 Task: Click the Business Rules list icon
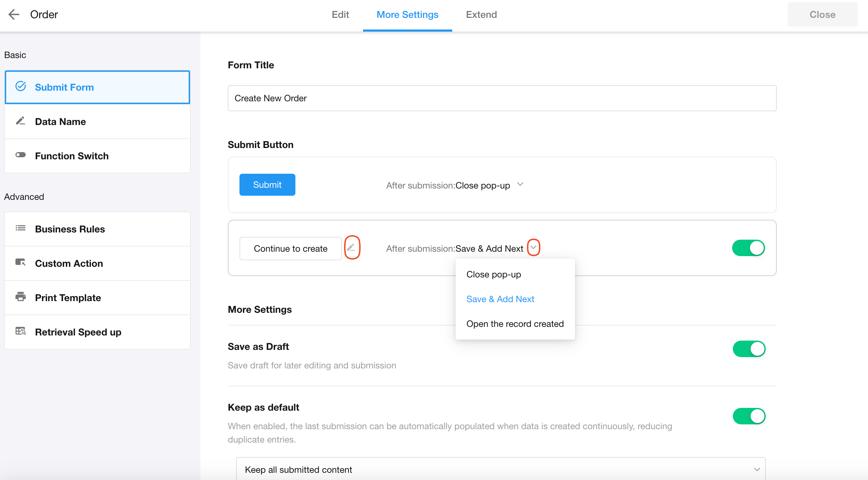21,228
